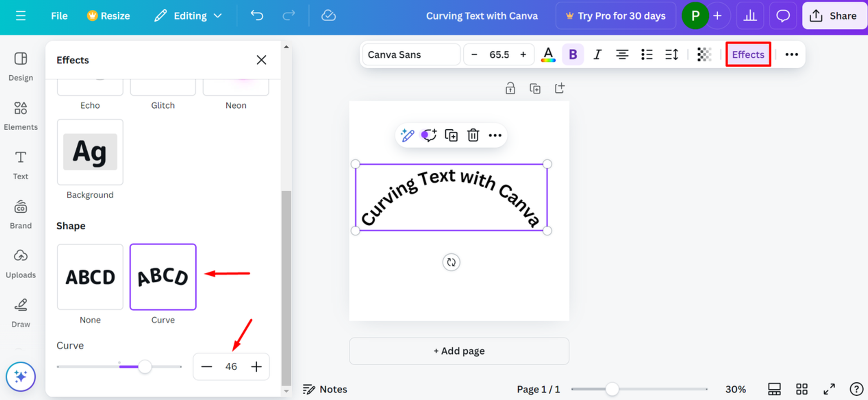Toggle italic formatting
This screenshot has height=400, width=868.
597,54
